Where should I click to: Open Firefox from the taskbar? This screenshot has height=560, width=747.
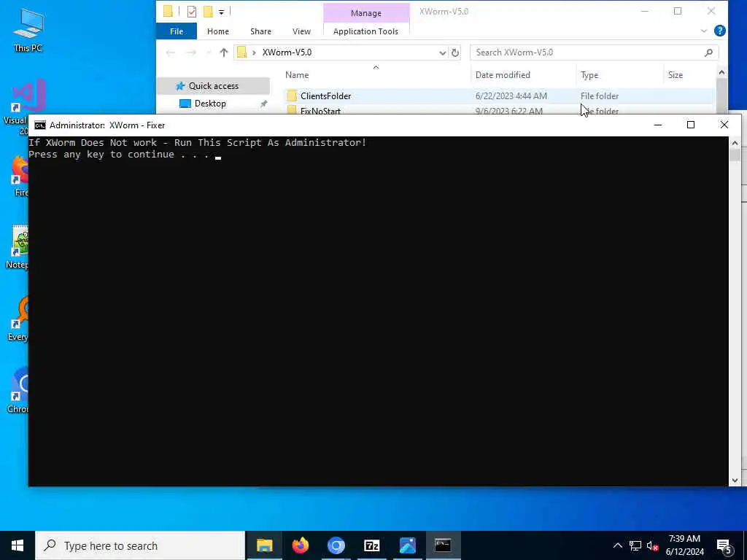[x=300, y=545]
